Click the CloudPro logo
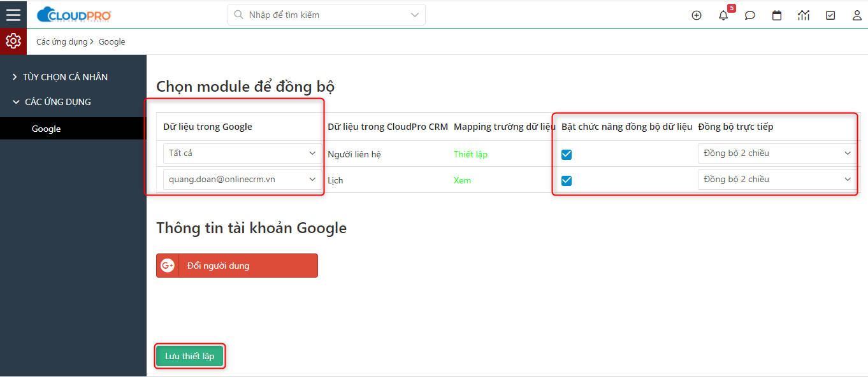 [74, 14]
